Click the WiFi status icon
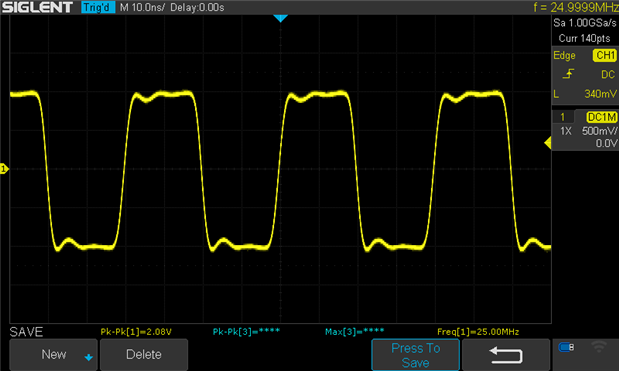This screenshot has width=619, height=371. tap(599, 347)
